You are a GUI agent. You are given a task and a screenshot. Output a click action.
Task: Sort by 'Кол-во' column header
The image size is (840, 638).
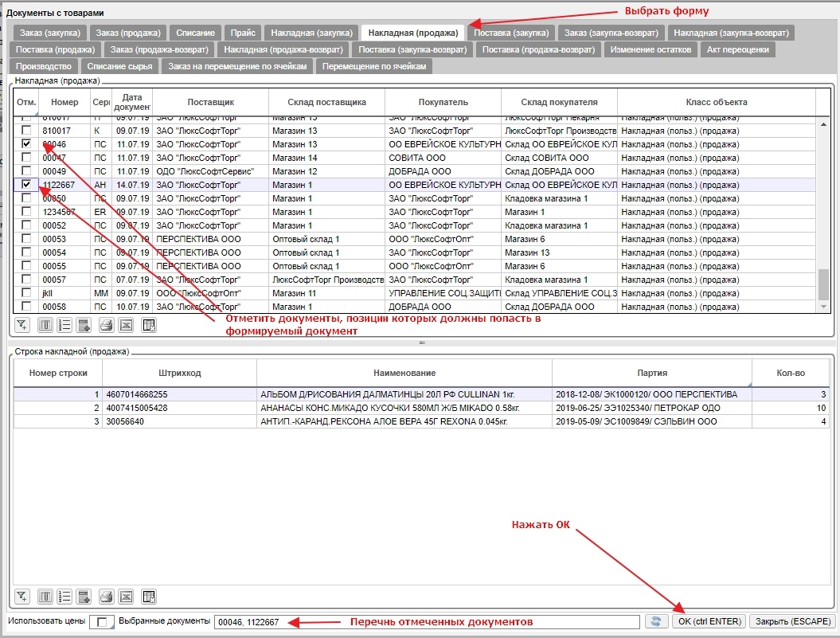(790, 373)
